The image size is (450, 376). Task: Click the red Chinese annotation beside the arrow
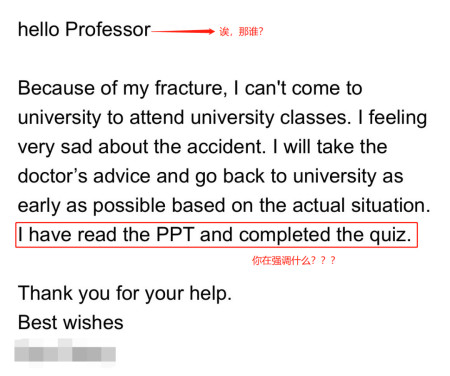click(241, 32)
